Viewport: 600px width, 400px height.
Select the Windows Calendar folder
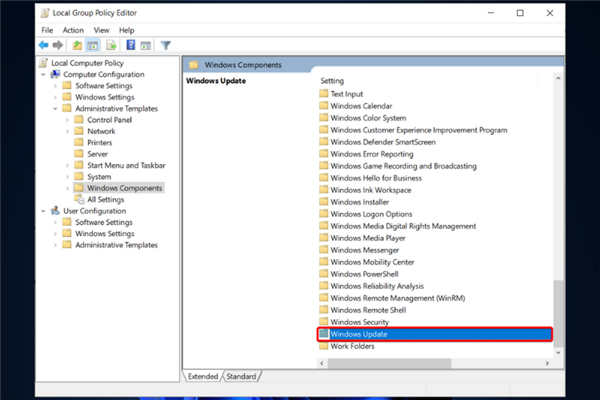[361, 106]
